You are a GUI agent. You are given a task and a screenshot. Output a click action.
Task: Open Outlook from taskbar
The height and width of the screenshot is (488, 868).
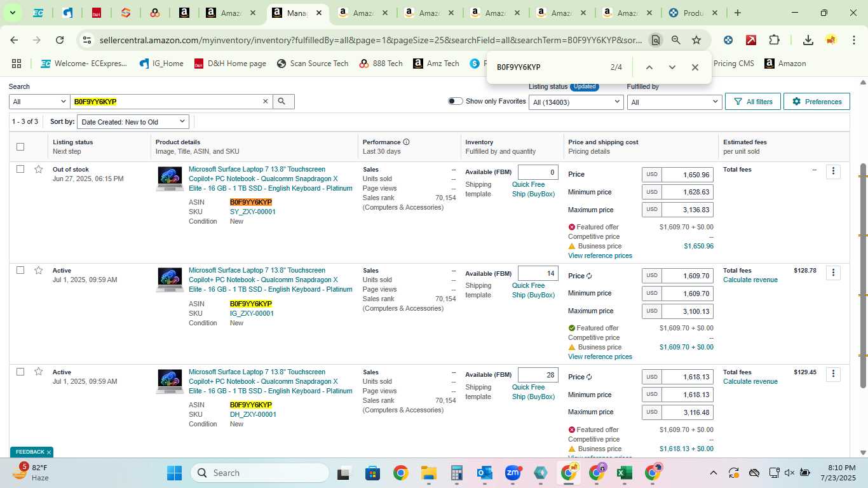[x=485, y=473]
